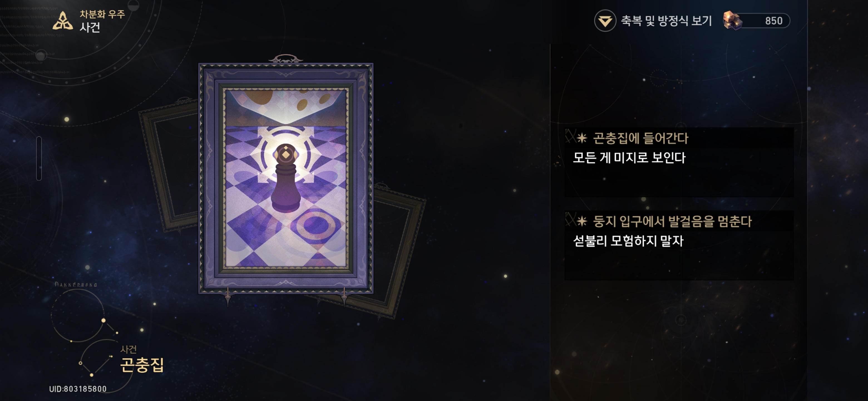The width and height of the screenshot is (868, 401).
Task: Click star icon beside 둥지 입구에서 발걸음을 멈춘다
Action: (581, 221)
